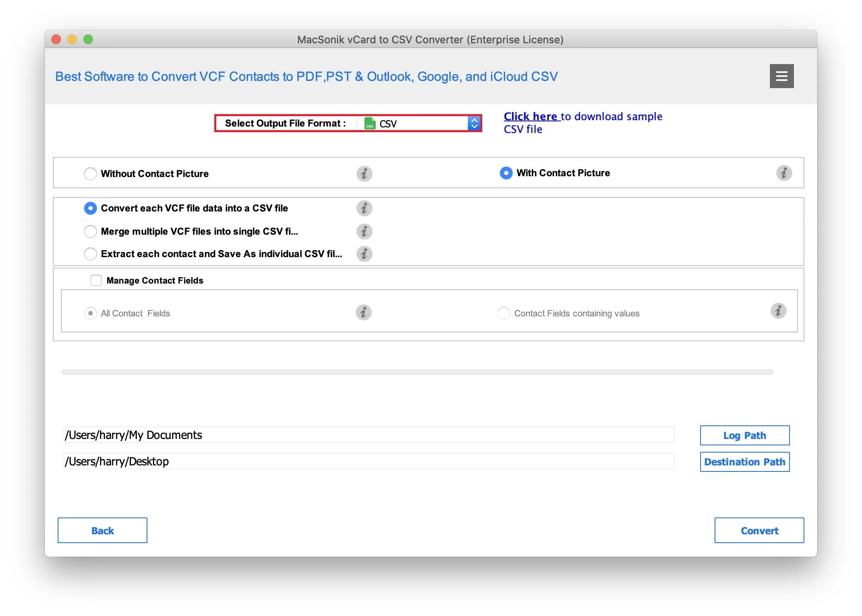Focus the destination path field /Users/harry/Desktop
Screen dimensions: 862x616
point(369,461)
